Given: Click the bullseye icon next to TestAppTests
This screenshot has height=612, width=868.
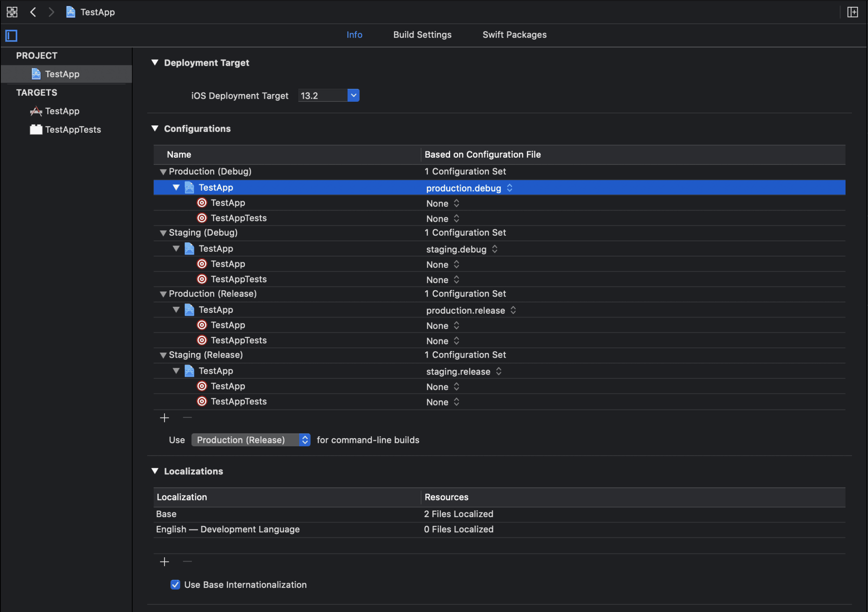Looking at the screenshot, I should pyautogui.click(x=201, y=218).
